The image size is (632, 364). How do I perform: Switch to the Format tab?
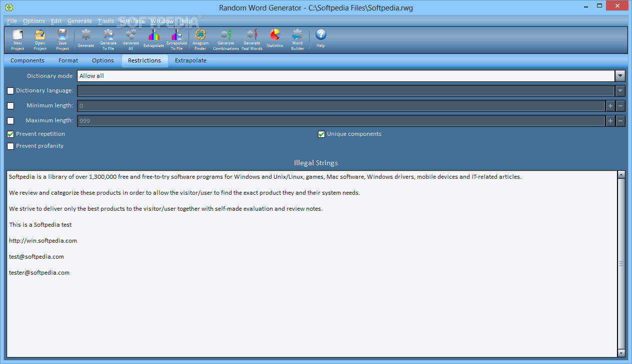(x=68, y=60)
